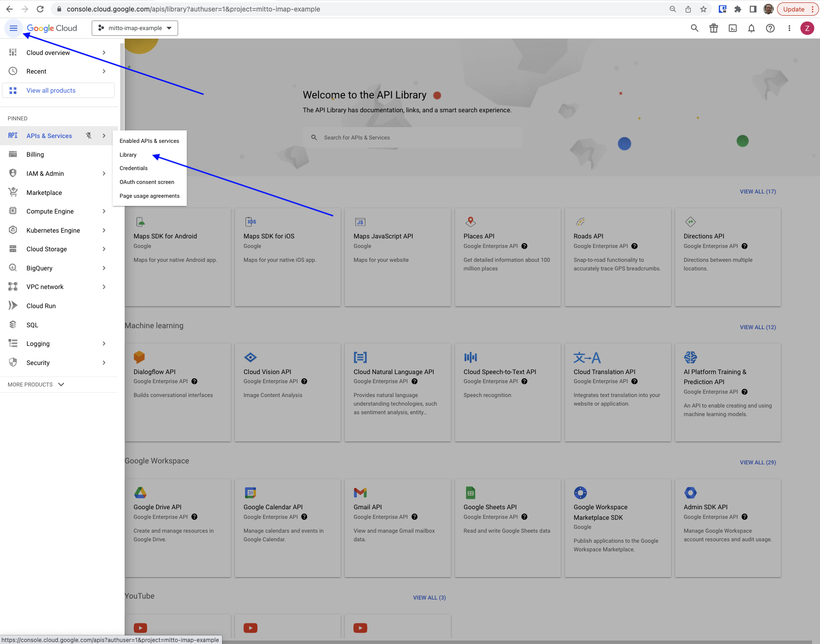820x644 pixels.
Task: Select Page usage agreements entry
Action: click(x=149, y=196)
